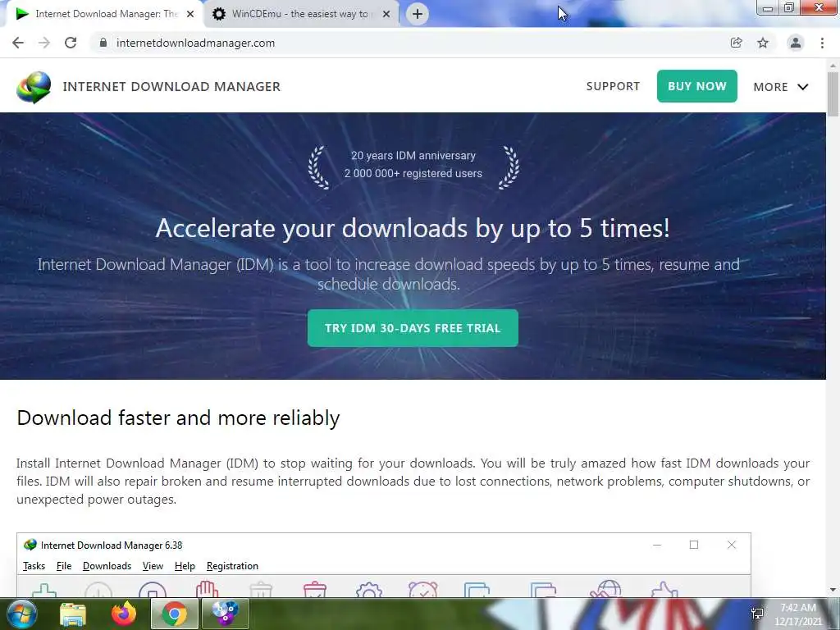
Task: Click the IDM globe logo
Action: tap(34, 87)
